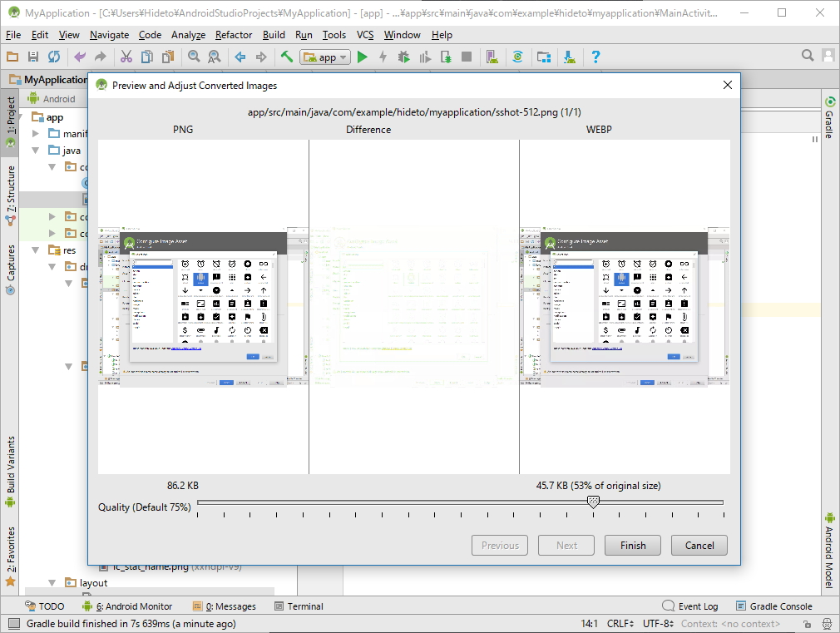840x633 pixels.
Task: Toggle the 1: Project tool window
Action: 10,123
